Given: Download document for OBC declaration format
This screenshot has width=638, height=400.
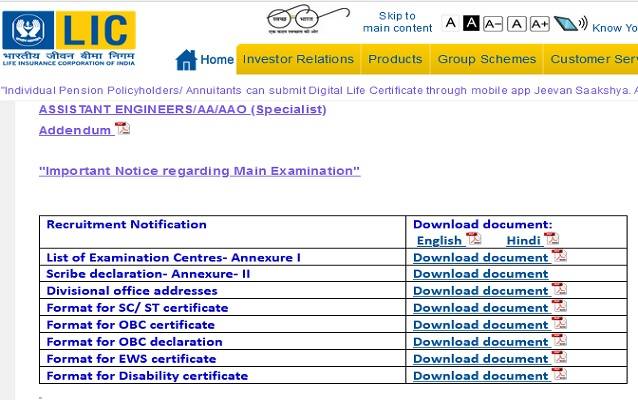Looking at the screenshot, I should [x=481, y=342].
